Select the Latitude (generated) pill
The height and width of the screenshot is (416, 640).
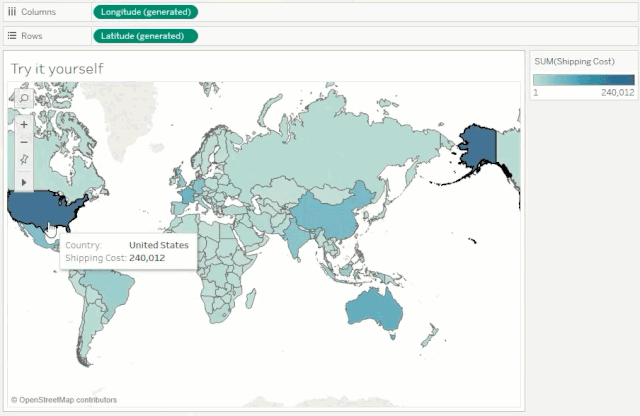click(145, 36)
